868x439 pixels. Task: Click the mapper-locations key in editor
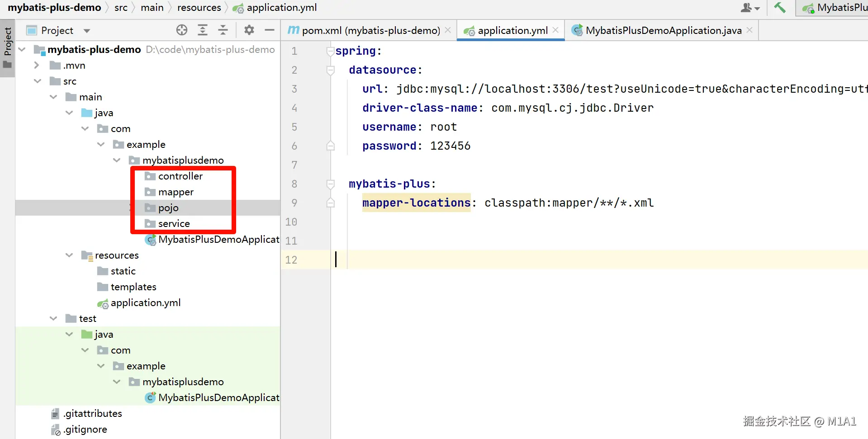pos(416,203)
